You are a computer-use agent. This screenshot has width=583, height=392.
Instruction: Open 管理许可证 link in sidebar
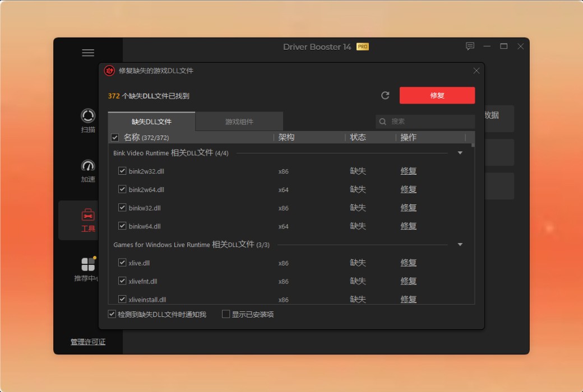coord(88,342)
